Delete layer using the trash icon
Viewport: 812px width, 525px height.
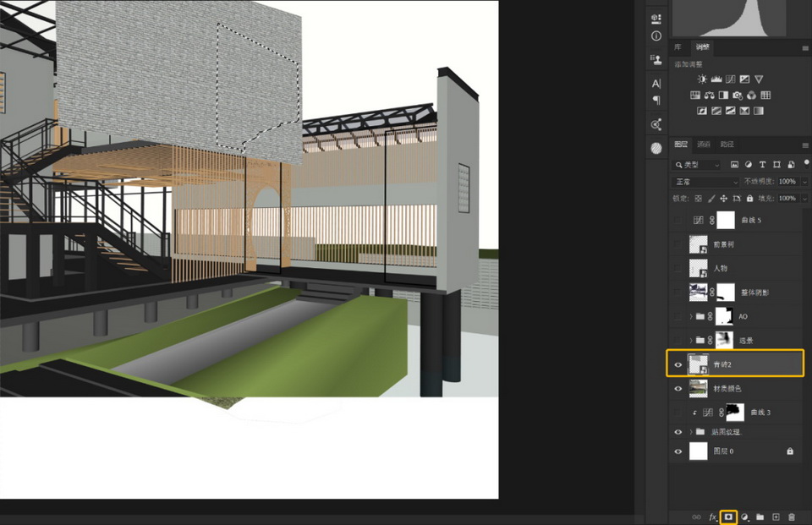[x=792, y=517]
